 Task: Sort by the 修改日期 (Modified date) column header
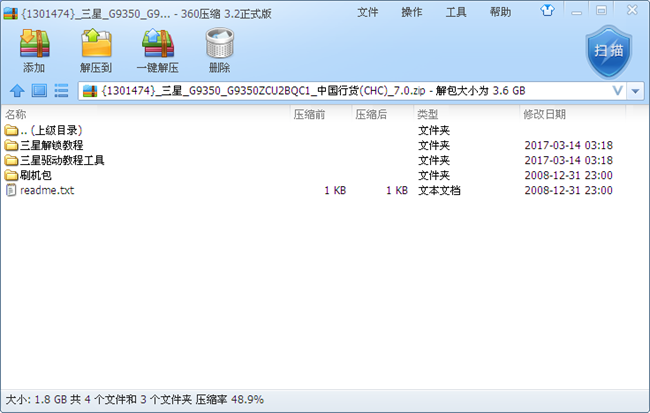click(544, 114)
